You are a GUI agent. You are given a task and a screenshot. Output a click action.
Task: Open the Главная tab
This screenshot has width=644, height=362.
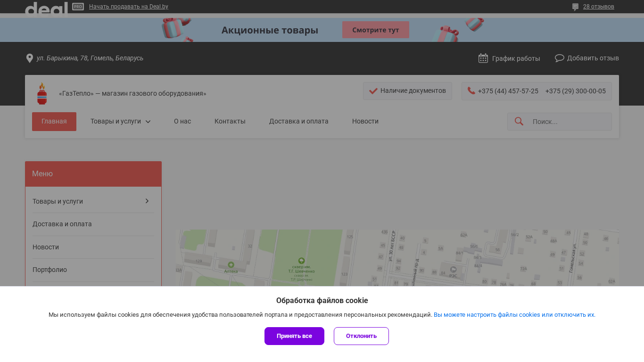click(x=54, y=122)
